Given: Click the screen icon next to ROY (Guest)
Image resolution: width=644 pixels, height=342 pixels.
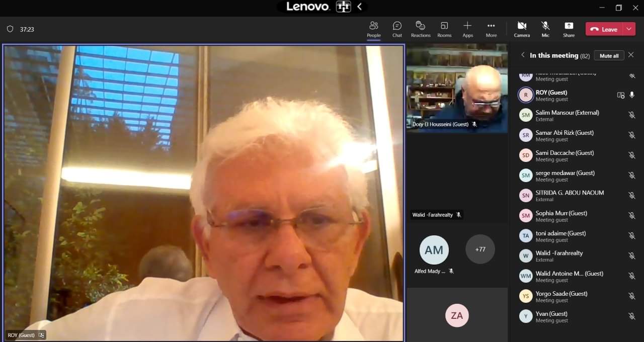Looking at the screenshot, I should click(x=620, y=95).
